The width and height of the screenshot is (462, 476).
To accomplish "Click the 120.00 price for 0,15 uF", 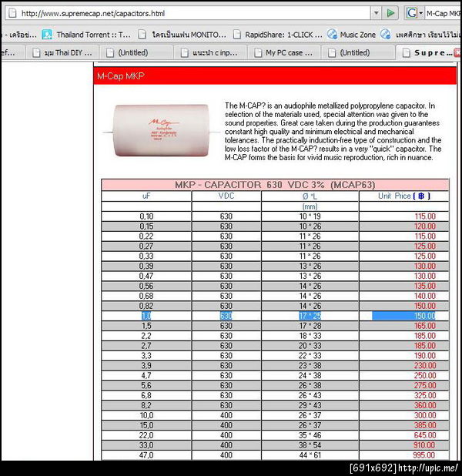I will pos(404,226).
